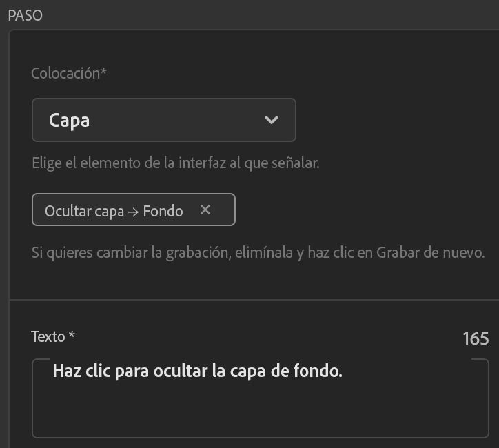499x448 pixels.
Task: Click the 'Texto *' field label
Action: [53, 337]
